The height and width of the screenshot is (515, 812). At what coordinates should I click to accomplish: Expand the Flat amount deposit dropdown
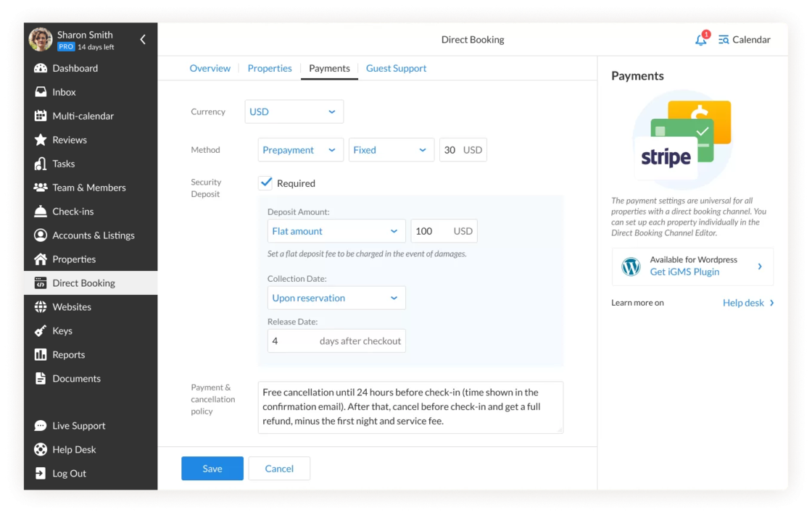(x=336, y=231)
